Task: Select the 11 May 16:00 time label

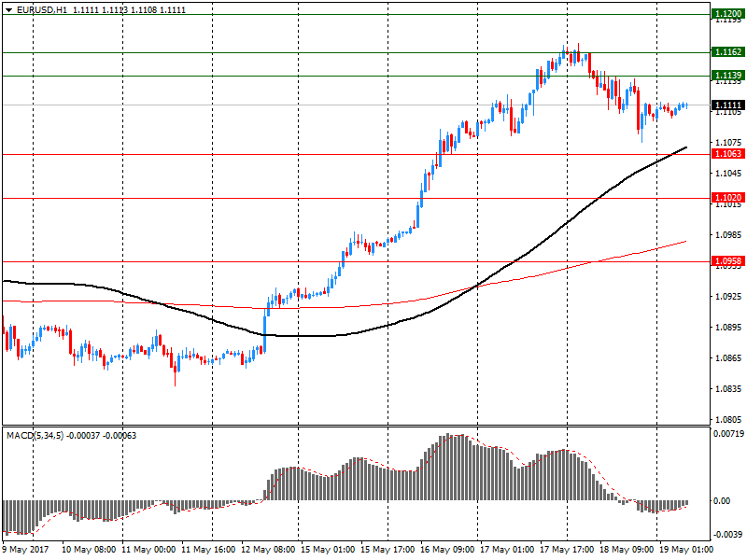Action: point(208,549)
